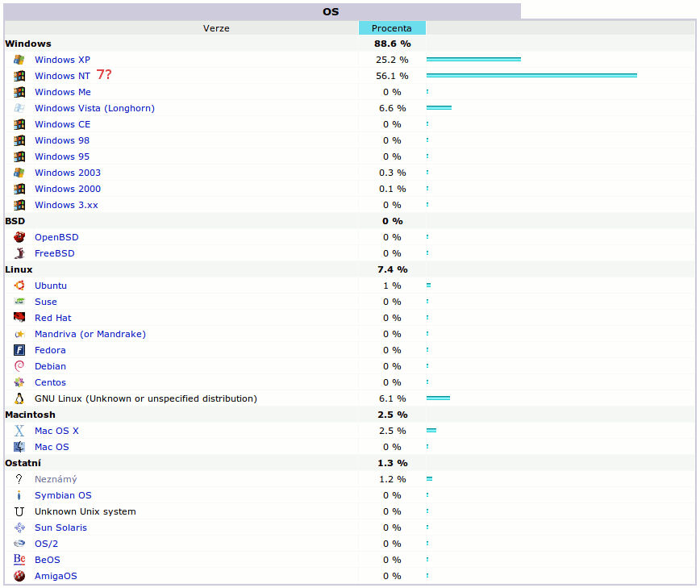This screenshot has width=700, height=588.
Task: Click the Windows Vista icon
Action: [19, 108]
